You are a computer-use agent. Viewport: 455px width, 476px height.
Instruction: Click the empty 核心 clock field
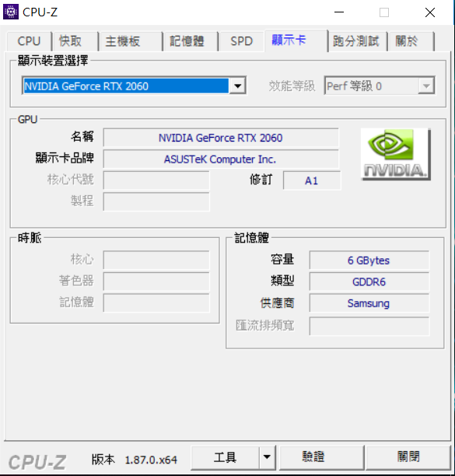tap(156, 260)
